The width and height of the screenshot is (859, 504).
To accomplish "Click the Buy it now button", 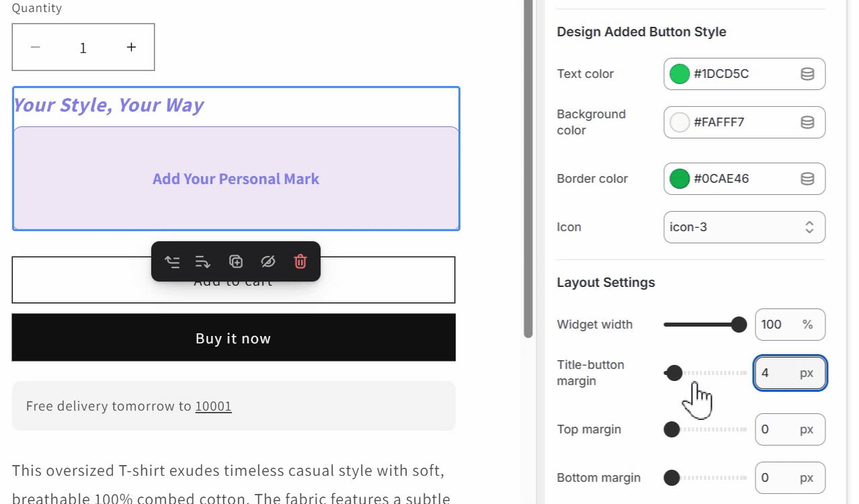I will point(233,338).
